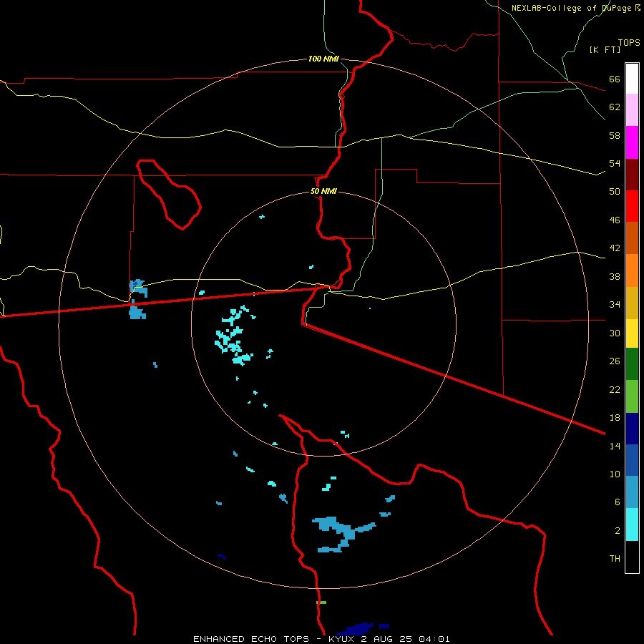The width and height of the screenshot is (644, 644).
Task: Click the 'TH' threshold label
Action: pyautogui.click(x=615, y=559)
